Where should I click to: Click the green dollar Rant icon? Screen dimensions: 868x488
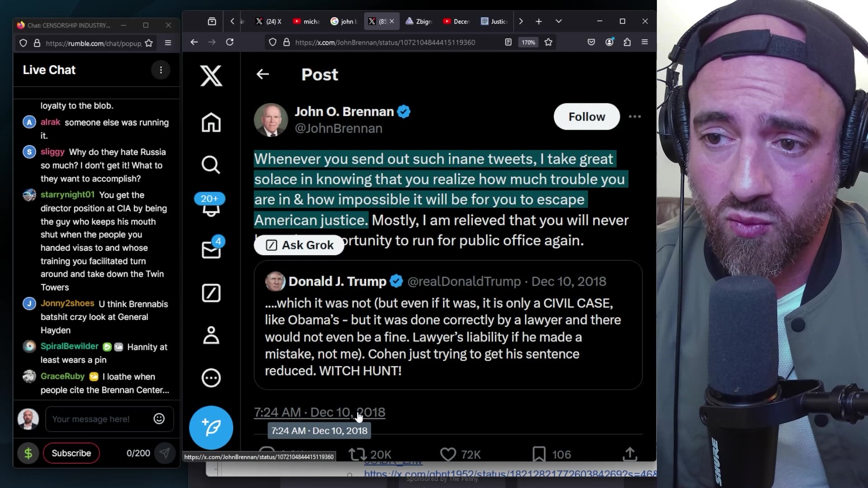pyautogui.click(x=28, y=453)
